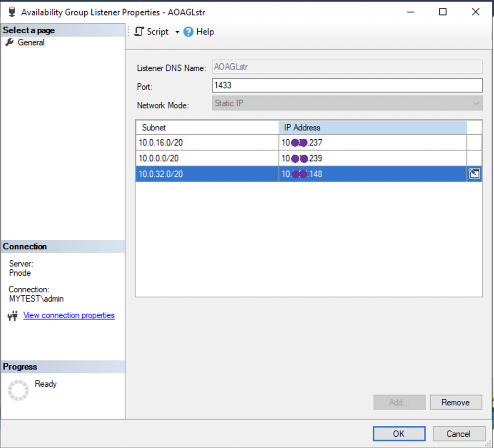Viewport: 494px width, 448px height.
Task: Click the blue Help icon
Action: point(188,31)
